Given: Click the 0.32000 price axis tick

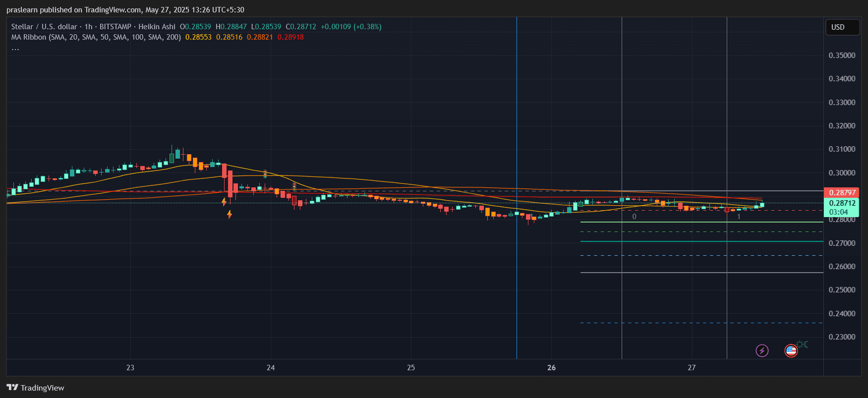Looking at the screenshot, I should [x=842, y=126].
